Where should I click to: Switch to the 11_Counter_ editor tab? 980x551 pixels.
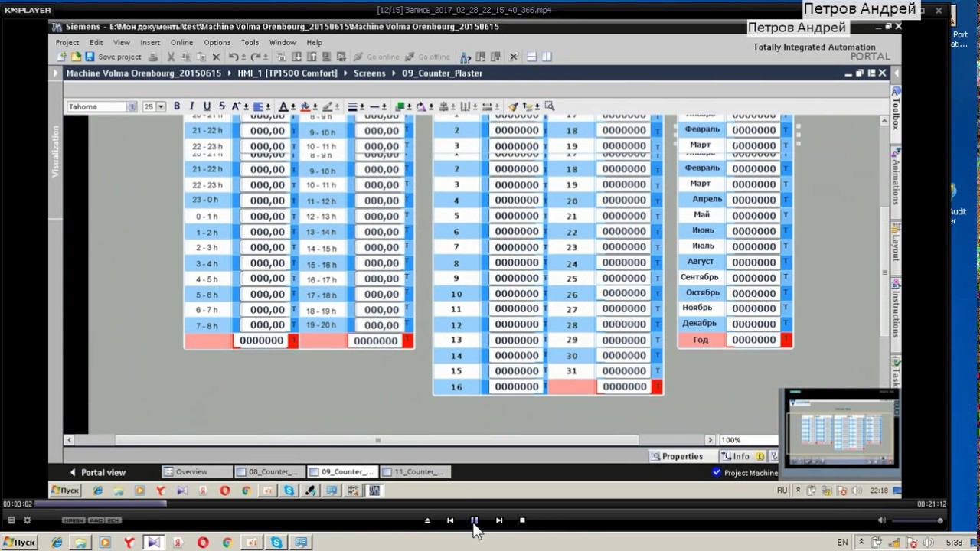(415, 472)
